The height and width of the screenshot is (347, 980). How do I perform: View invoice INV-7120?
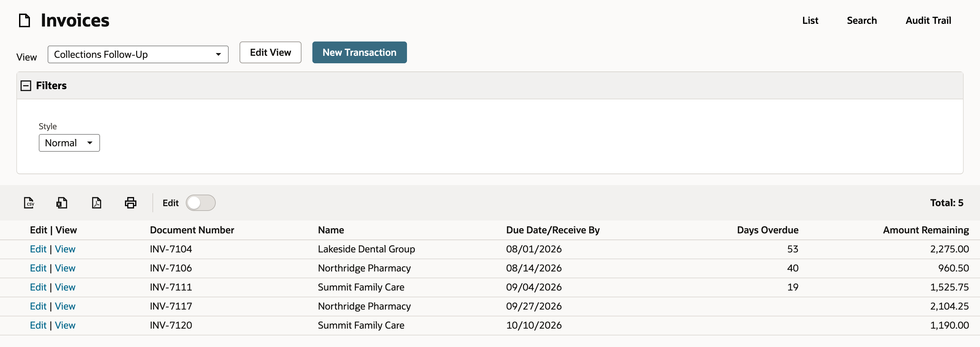coord(65,325)
